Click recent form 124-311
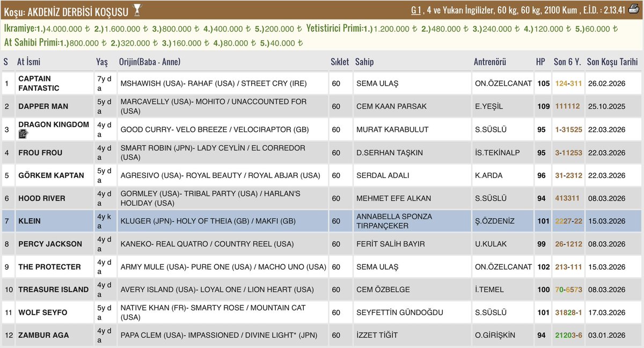644x348 pixels. (x=568, y=83)
